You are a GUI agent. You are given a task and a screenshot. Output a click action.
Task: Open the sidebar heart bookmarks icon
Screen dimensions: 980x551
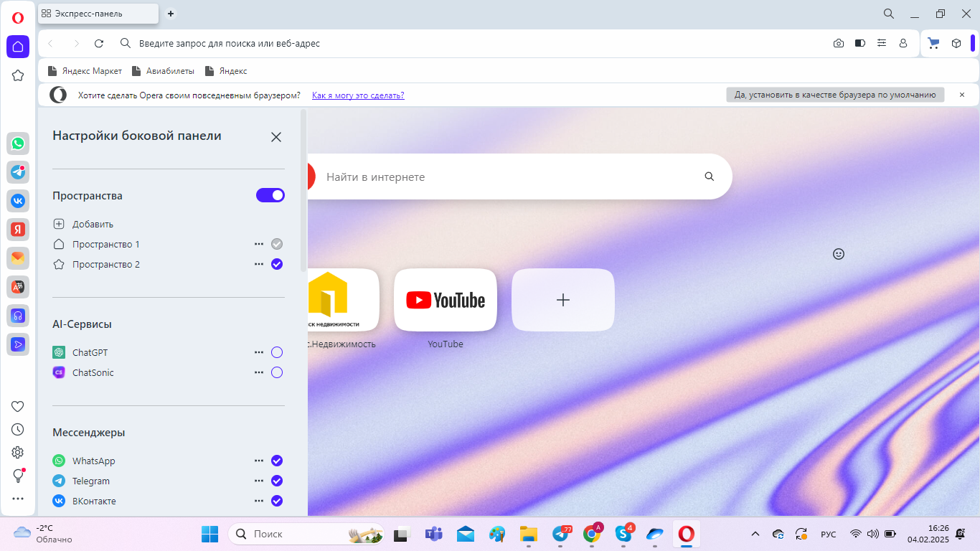[x=18, y=406]
